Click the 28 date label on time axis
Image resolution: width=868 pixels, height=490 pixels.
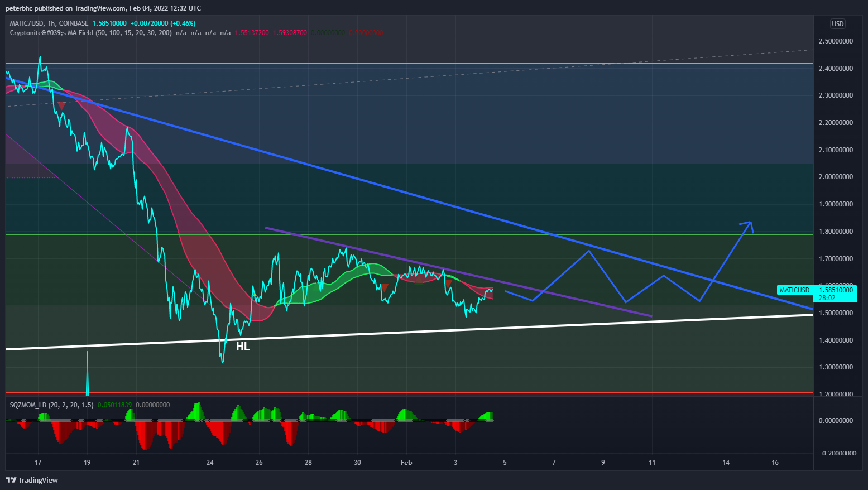(x=308, y=463)
